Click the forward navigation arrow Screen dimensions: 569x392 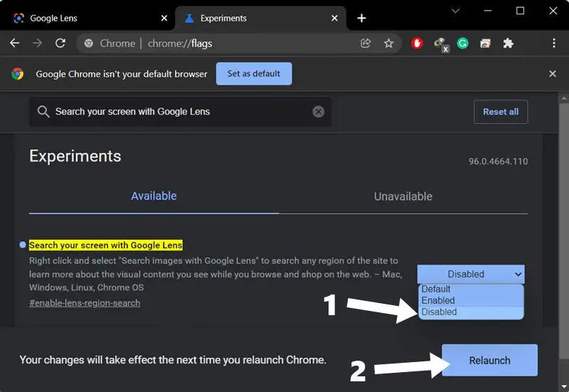38,43
